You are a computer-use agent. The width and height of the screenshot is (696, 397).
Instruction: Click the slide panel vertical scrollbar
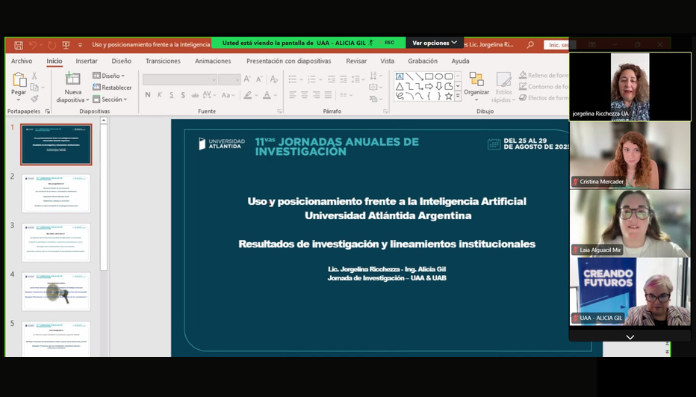(104, 195)
